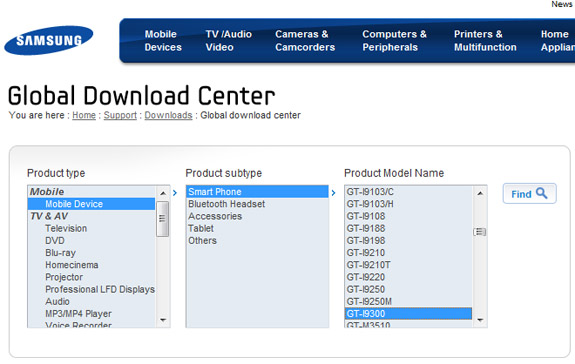The image size is (575, 364).
Task: Click the blue chevron after Product subtype list
Action: point(333,193)
